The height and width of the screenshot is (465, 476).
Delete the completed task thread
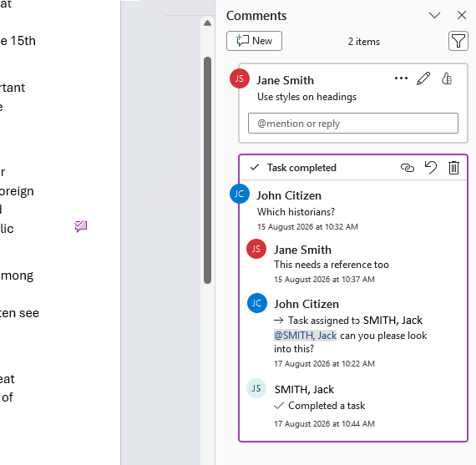453,168
